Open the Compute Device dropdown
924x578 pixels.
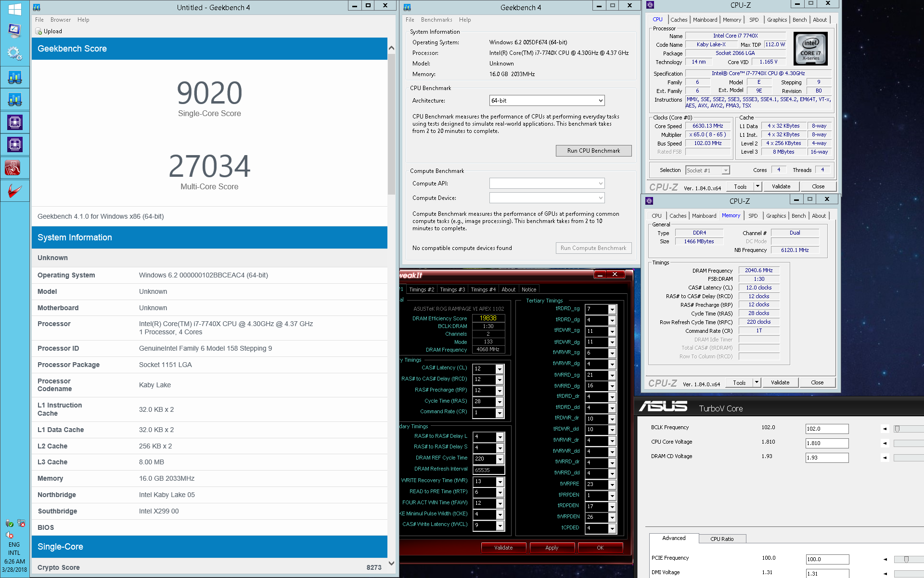tap(547, 198)
